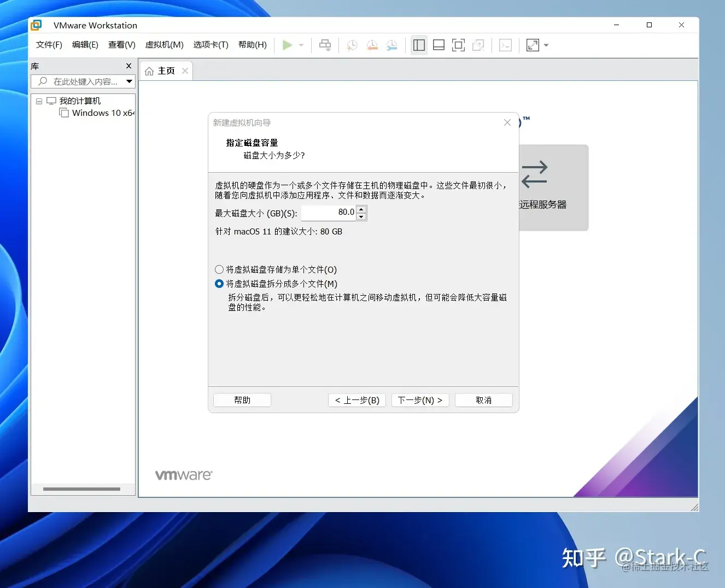Select 将虚拟磁盘拆分成多个文件 radio button
Image resolution: width=725 pixels, height=588 pixels.
tap(219, 284)
